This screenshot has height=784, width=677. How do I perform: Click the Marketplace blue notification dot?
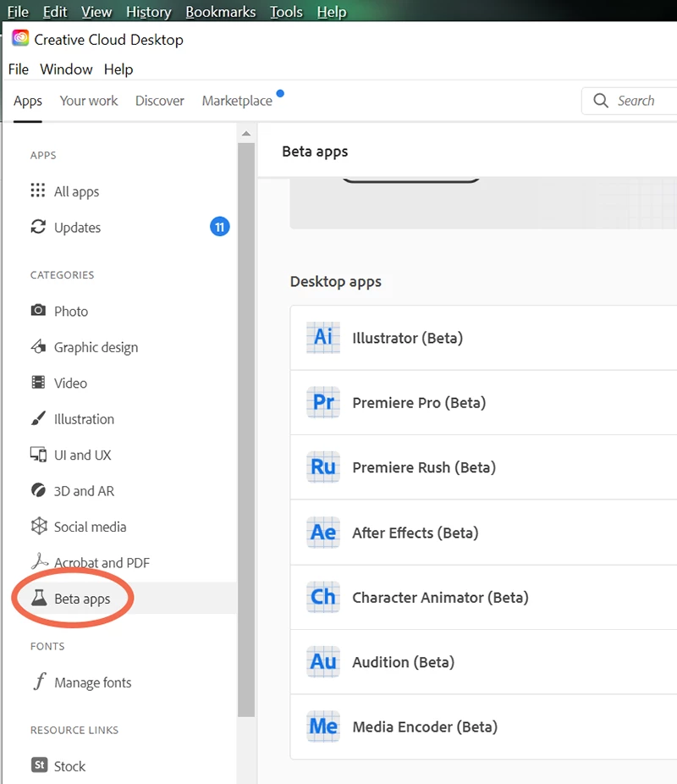(x=280, y=93)
